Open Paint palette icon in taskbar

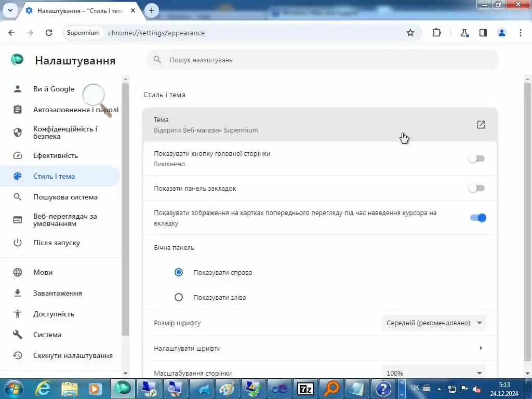coord(227,389)
